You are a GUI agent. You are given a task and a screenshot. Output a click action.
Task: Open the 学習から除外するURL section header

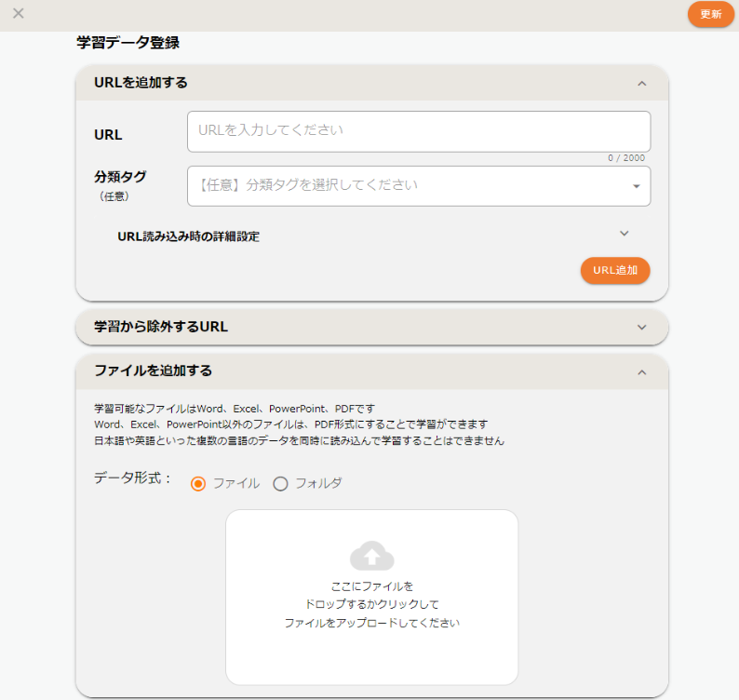pyautogui.click(x=161, y=327)
